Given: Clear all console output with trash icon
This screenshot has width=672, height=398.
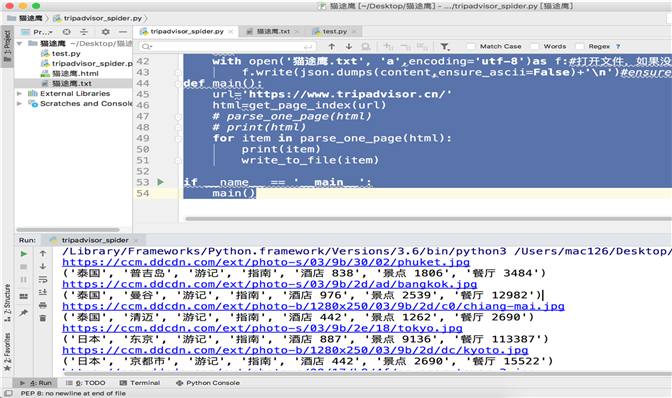Looking at the screenshot, I should [43, 318].
